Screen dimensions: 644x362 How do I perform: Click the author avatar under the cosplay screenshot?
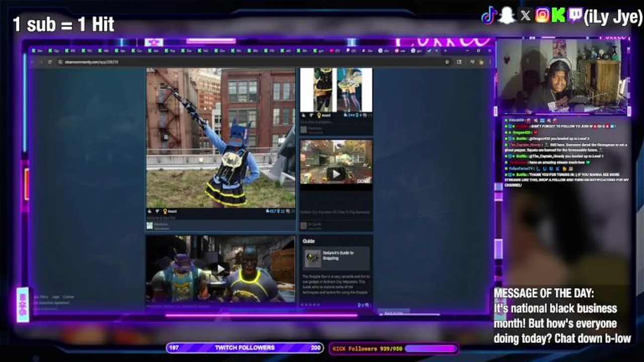[150, 226]
